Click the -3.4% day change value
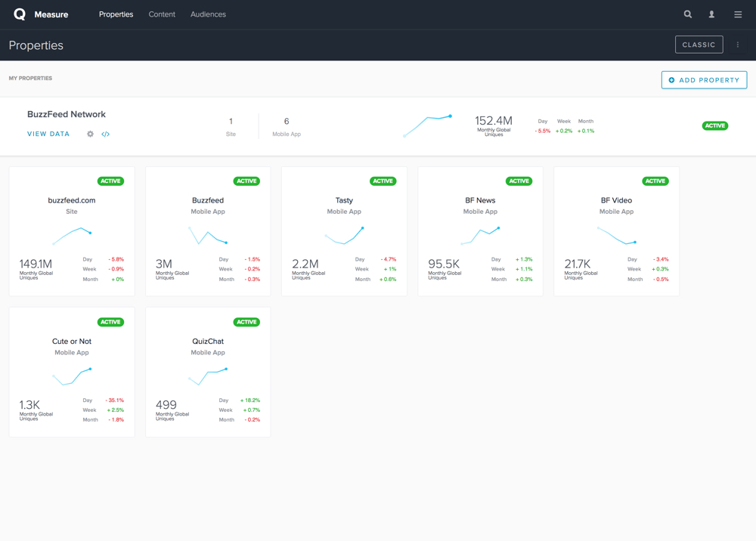Screen dimensions: 756x541 (661, 259)
